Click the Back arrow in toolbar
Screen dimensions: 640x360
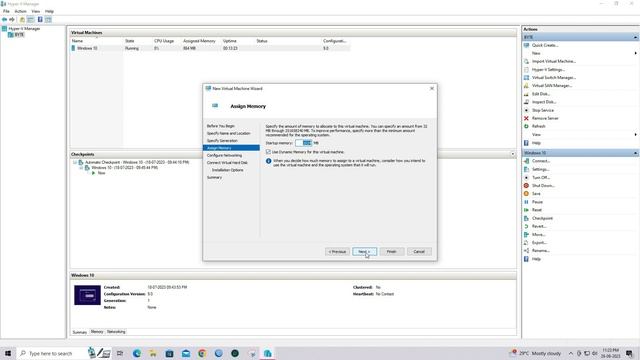coord(4,20)
